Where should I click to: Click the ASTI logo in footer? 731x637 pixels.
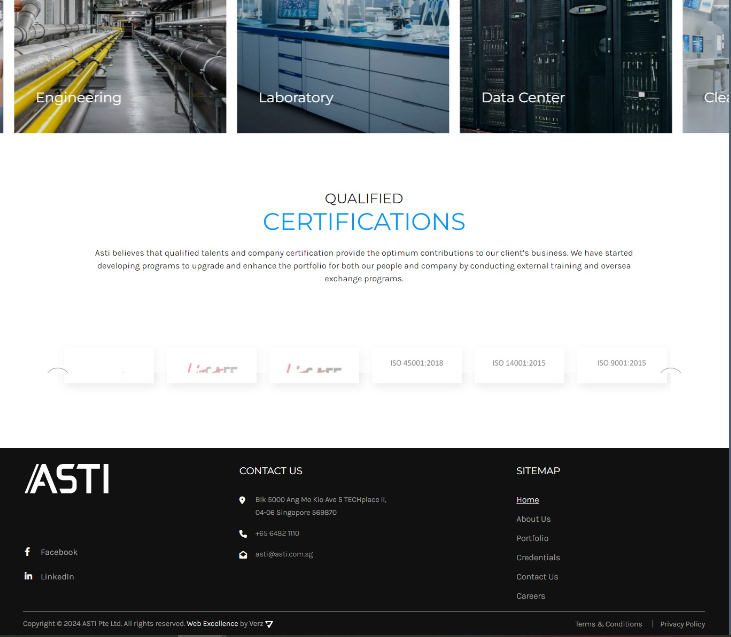click(x=67, y=479)
